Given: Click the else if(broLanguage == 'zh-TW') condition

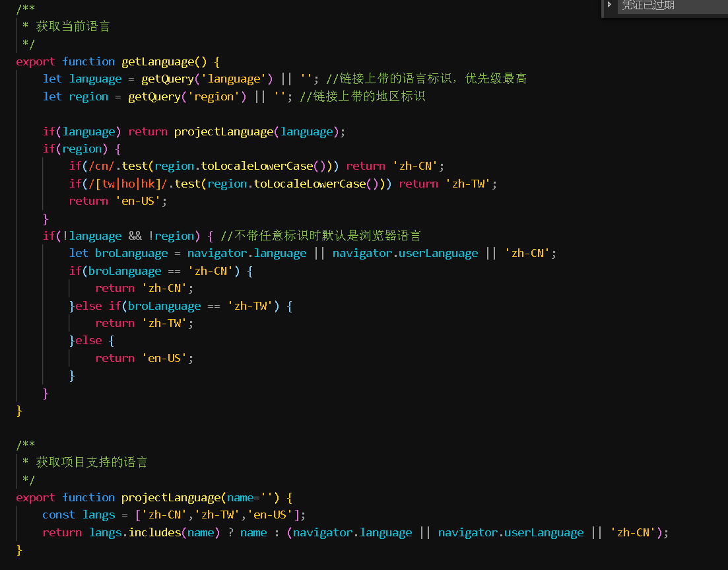Looking at the screenshot, I should point(178,306).
